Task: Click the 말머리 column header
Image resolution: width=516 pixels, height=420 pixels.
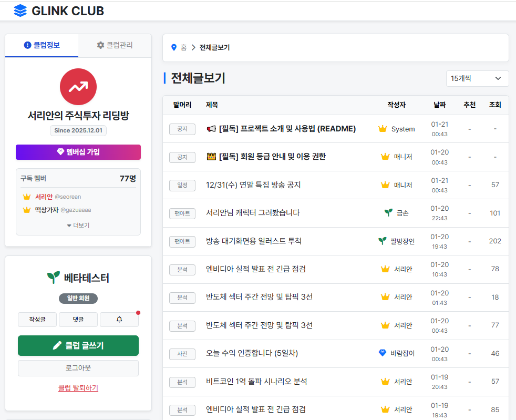Action: pyautogui.click(x=182, y=105)
